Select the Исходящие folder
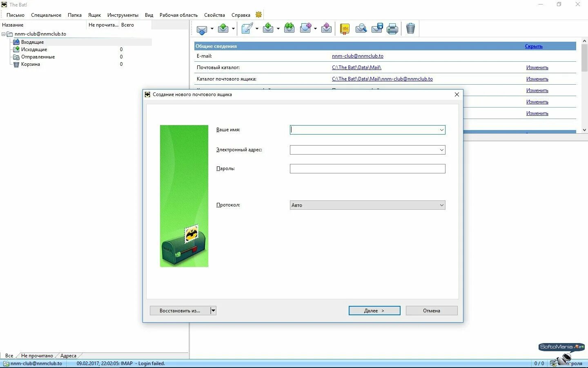 34,49
